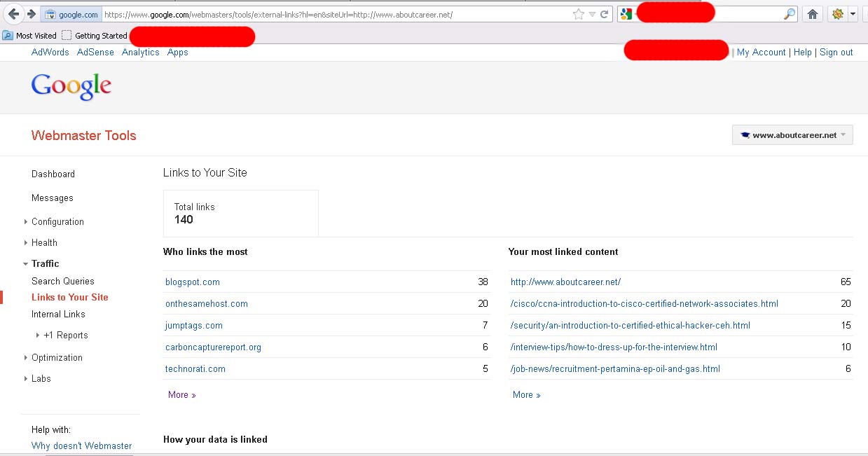This screenshot has width=868, height=456.
Task: Open Apps from the top bar
Action: (x=178, y=53)
